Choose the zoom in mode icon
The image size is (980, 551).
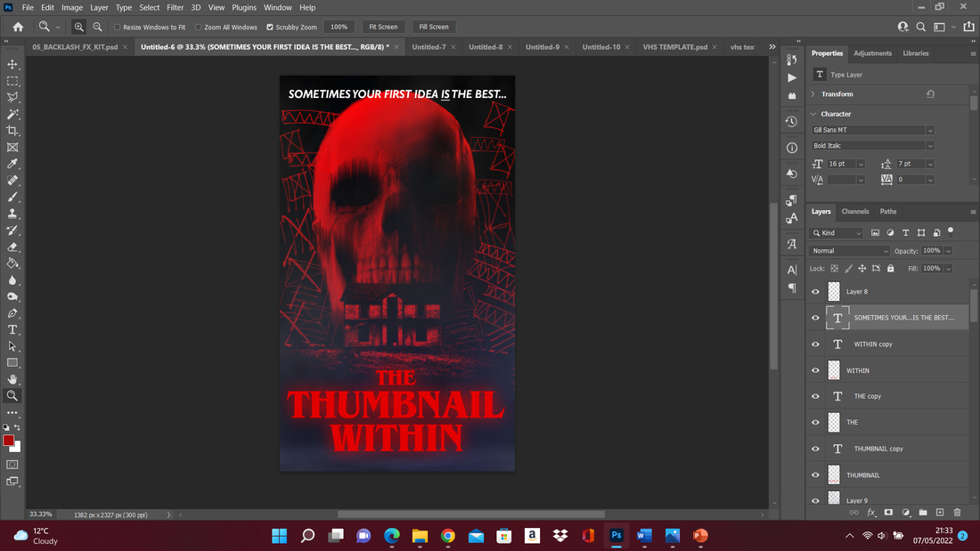78,27
